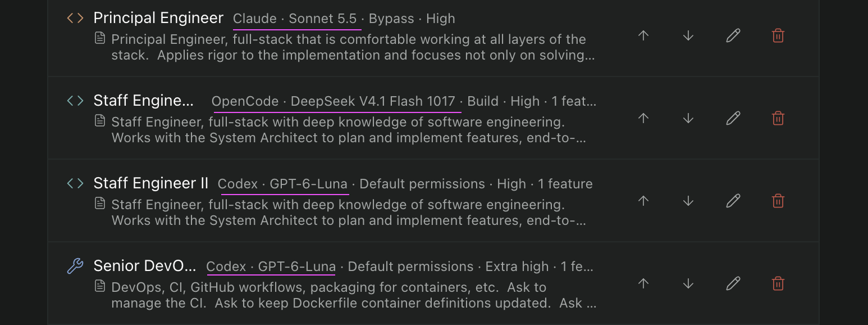
Task: Delete the OpenCode Staff Engineer agent
Action: click(778, 118)
